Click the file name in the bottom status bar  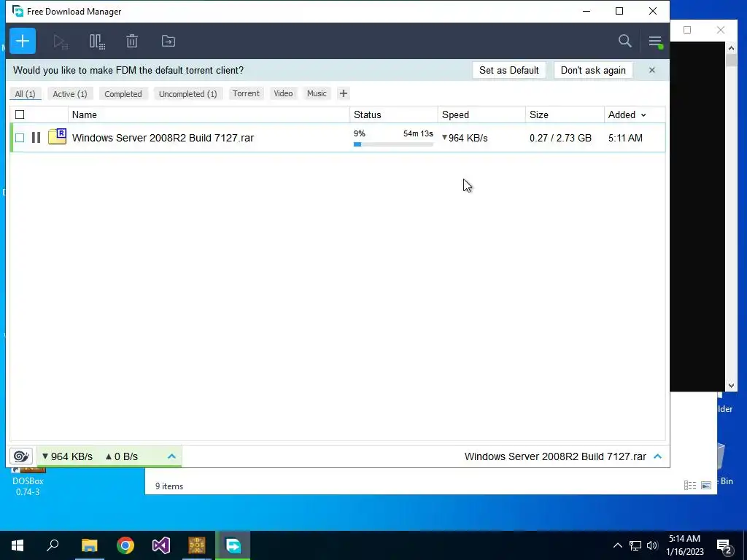(555, 456)
